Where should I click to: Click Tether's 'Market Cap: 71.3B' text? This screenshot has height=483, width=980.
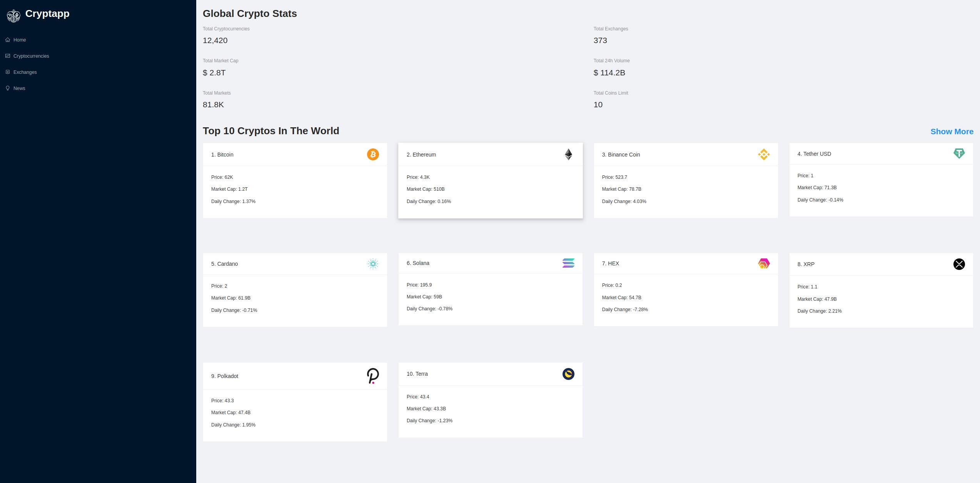click(x=817, y=188)
